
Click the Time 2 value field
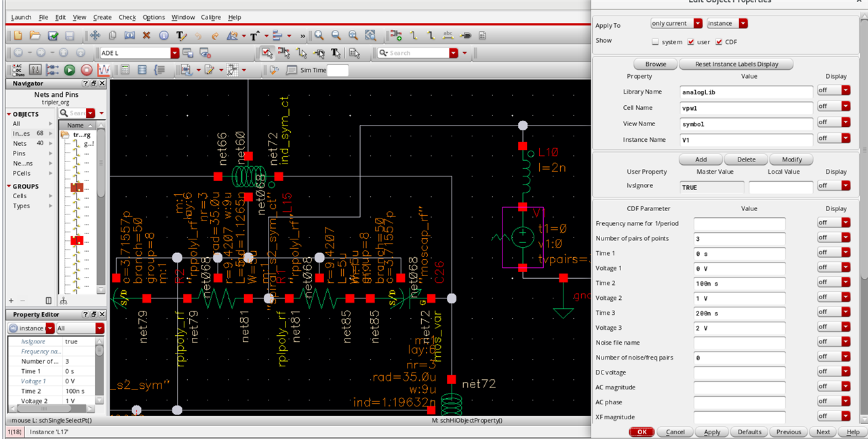(x=739, y=283)
